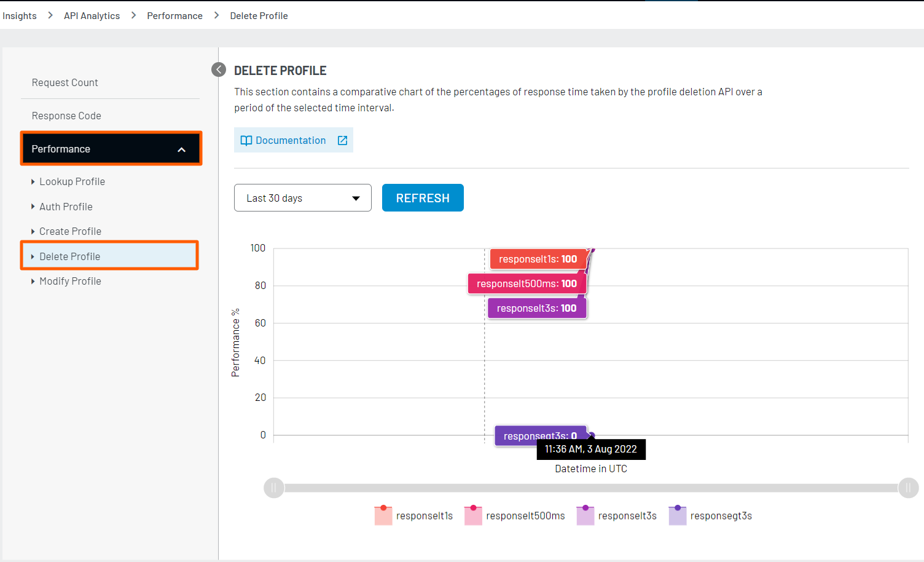Select Create Profile in Performance list
This screenshot has height=562, width=924.
click(70, 232)
